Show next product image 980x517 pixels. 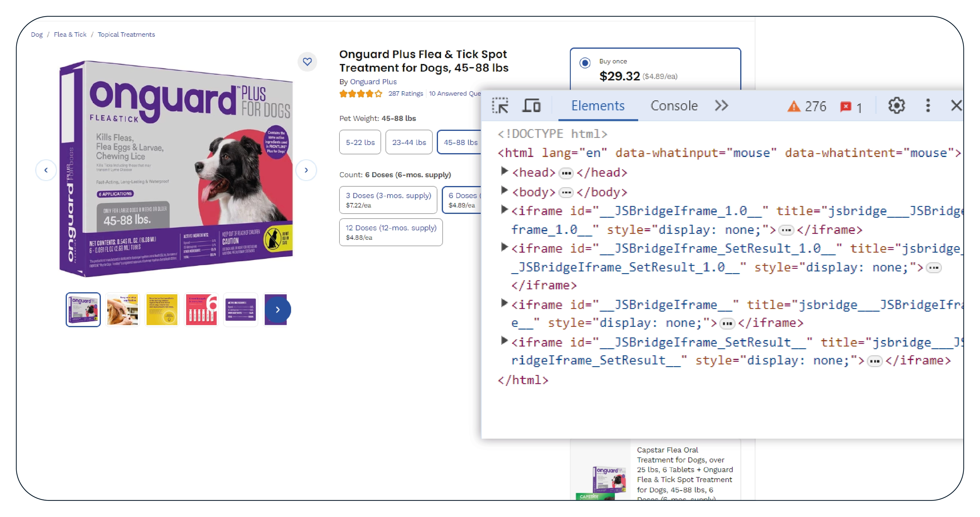pyautogui.click(x=306, y=170)
